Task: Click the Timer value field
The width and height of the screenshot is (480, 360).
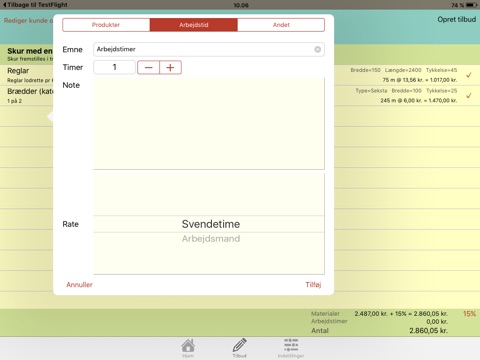Action: (x=114, y=67)
